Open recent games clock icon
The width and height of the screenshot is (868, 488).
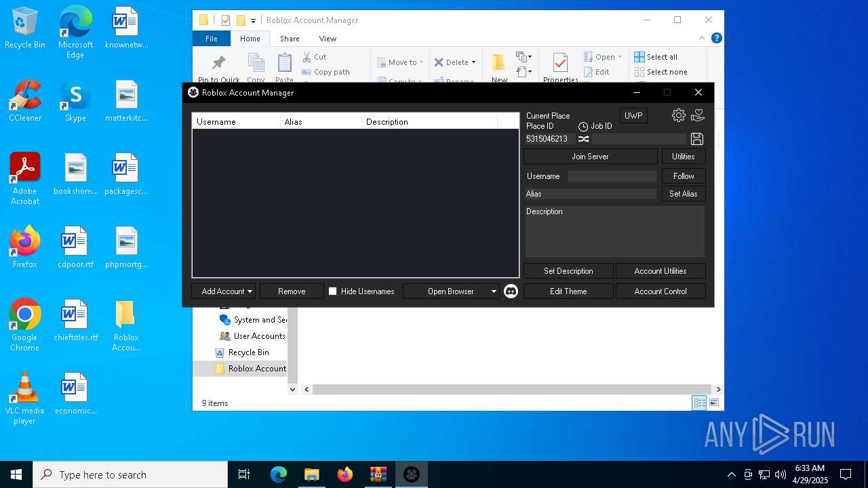click(x=583, y=127)
